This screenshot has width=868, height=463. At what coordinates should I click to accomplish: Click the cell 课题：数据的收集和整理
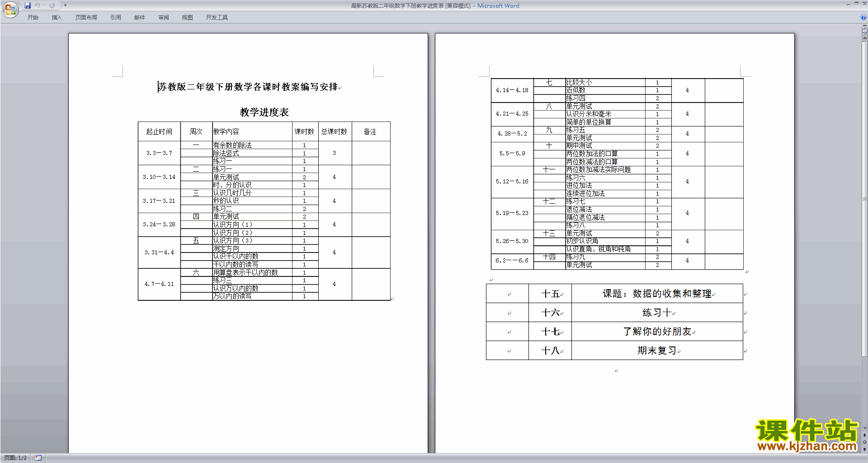pos(657,294)
